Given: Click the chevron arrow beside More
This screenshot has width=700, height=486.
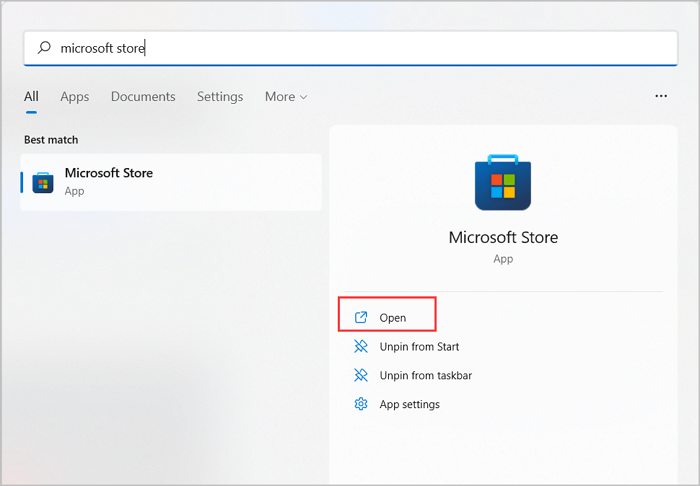Looking at the screenshot, I should coord(303,97).
